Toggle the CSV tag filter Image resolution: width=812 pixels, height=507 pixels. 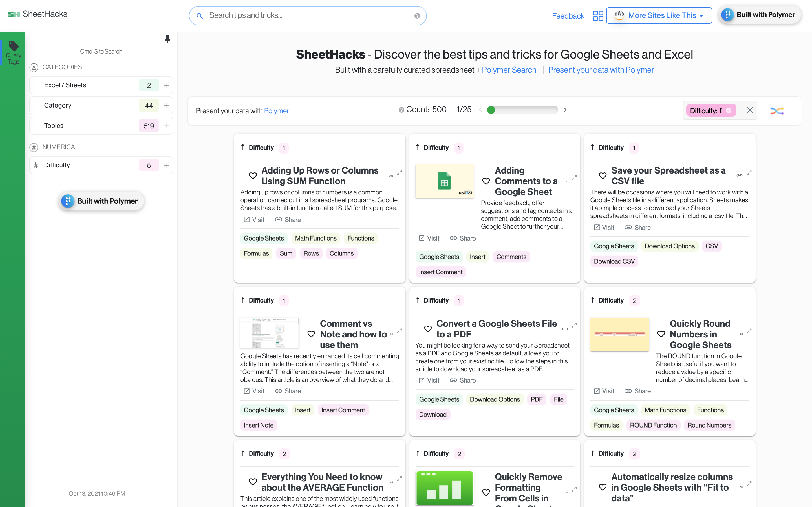[711, 246]
